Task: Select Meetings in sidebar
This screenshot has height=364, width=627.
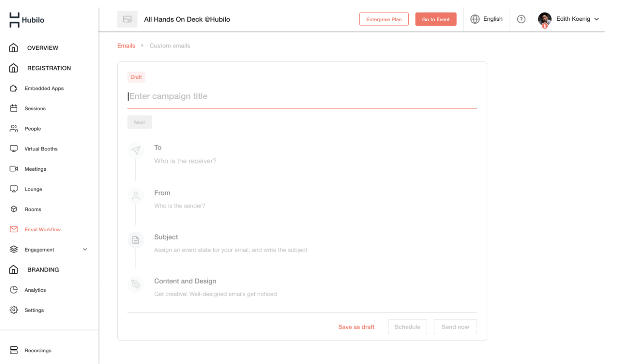Action: pyautogui.click(x=35, y=169)
